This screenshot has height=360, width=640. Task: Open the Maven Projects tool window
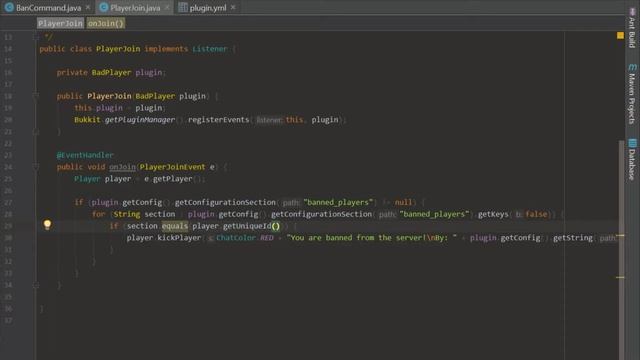pyautogui.click(x=632, y=95)
